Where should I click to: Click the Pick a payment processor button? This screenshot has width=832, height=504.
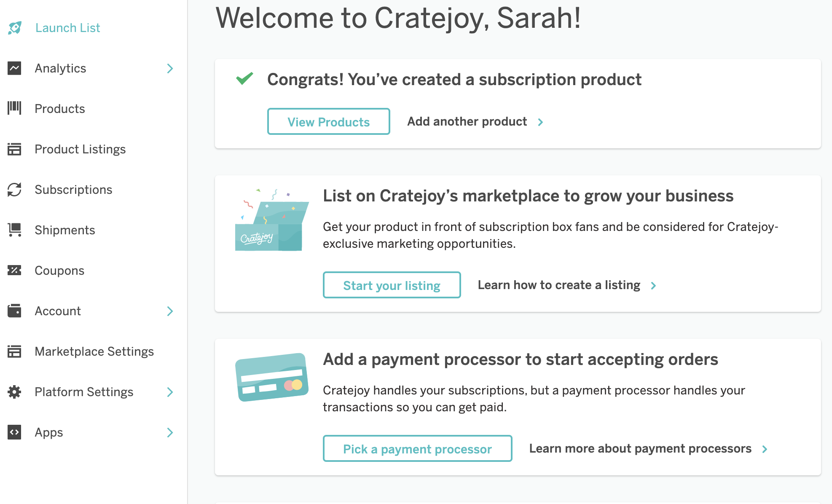click(417, 449)
